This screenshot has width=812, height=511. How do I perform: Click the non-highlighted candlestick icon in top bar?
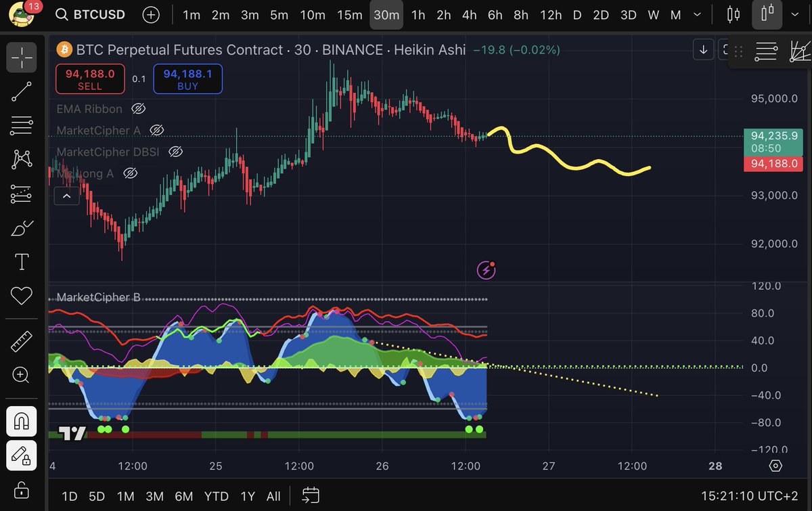click(x=733, y=14)
